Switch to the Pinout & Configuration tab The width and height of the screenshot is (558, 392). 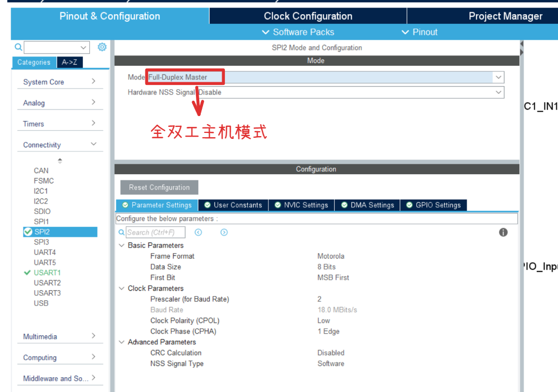pos(109,16)
